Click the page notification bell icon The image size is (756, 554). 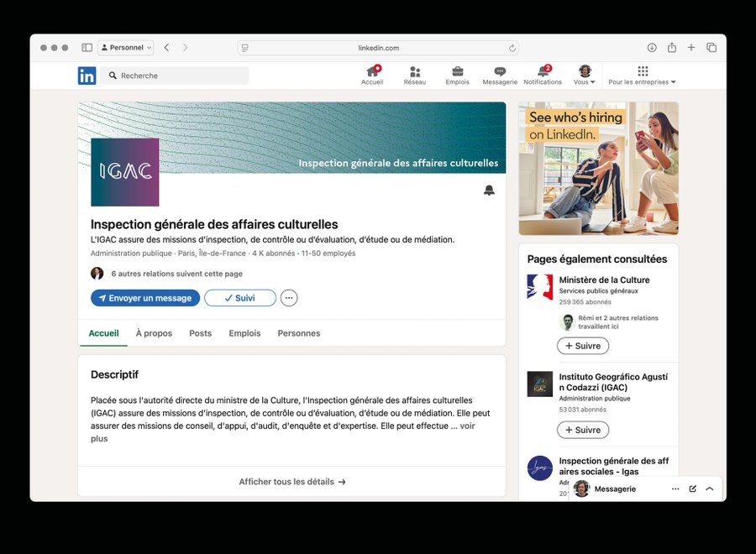click(x=489, y=191)
